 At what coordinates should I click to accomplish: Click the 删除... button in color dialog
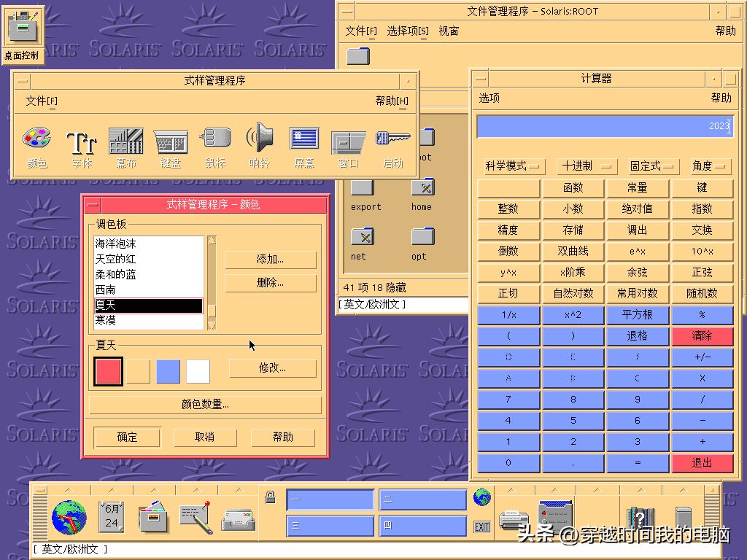(x=270, y=283)
